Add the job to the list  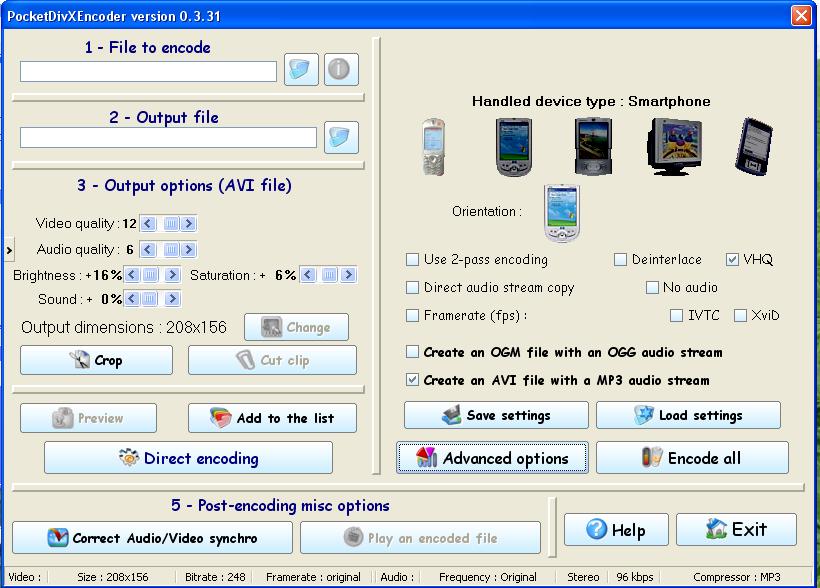click(272, 418)
